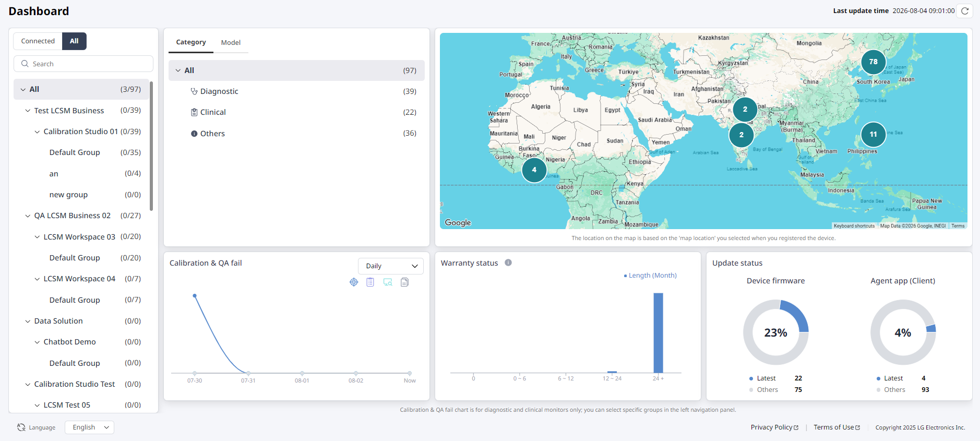The height and width of the screenshot is (441, 980).
Task: Collapse LCSM Workspace 04 tree node
Action: [37, 279]
